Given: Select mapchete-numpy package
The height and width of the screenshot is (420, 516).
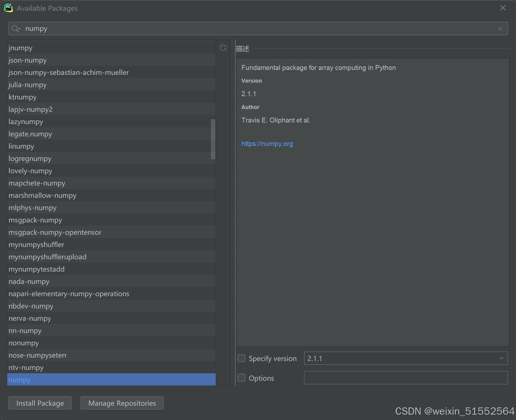Looking at the screenshot, I should click(111, 183).
